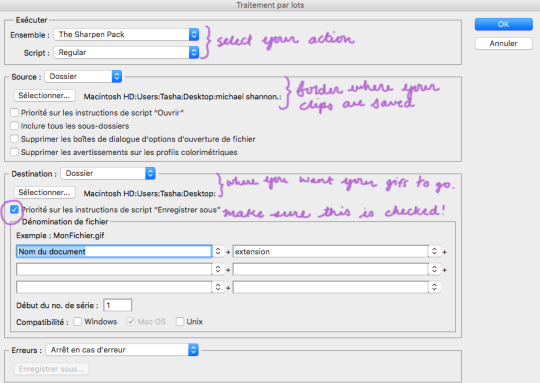Open the stepper arrows beside Nom du document

click(x=218, y=251)
